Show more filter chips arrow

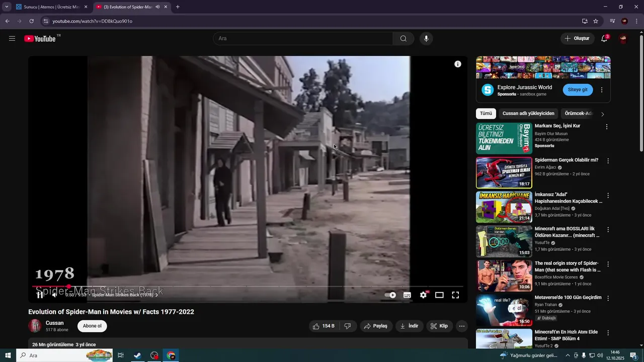click(603, 114)
